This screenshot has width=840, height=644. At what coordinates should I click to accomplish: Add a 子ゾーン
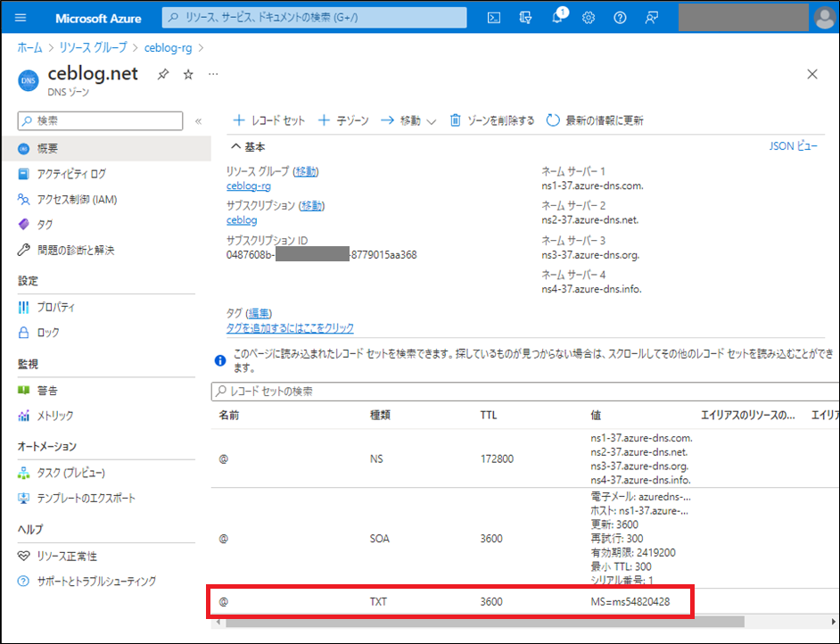(x=343, y=120)
